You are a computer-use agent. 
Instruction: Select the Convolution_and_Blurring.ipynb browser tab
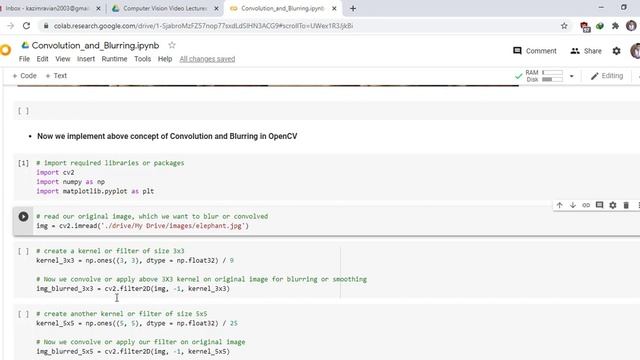pos(282,8)
